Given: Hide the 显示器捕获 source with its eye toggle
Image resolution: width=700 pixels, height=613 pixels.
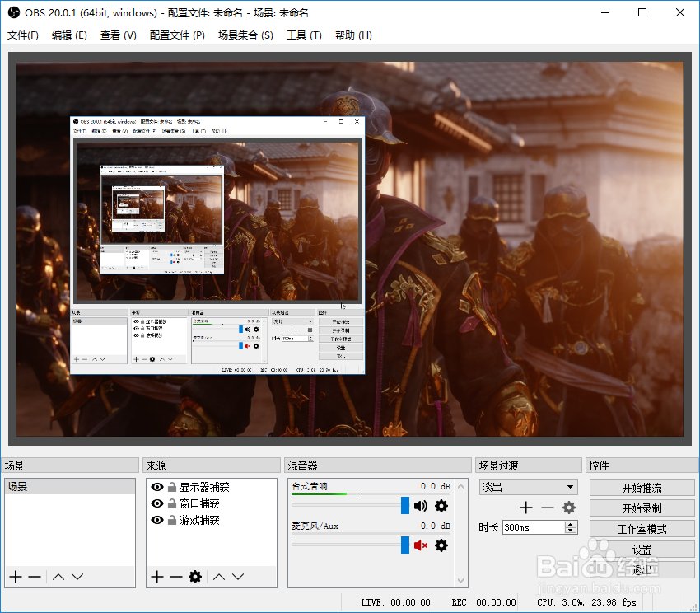Looking at the screenshot, I should tap(156, 487).
